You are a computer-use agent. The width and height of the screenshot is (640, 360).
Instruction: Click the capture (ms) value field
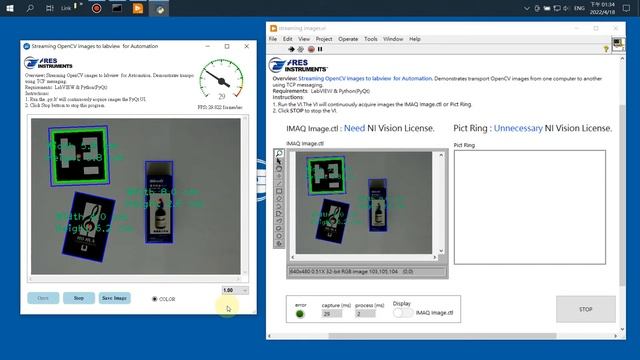pyautogui.click(x=332, y=313)
